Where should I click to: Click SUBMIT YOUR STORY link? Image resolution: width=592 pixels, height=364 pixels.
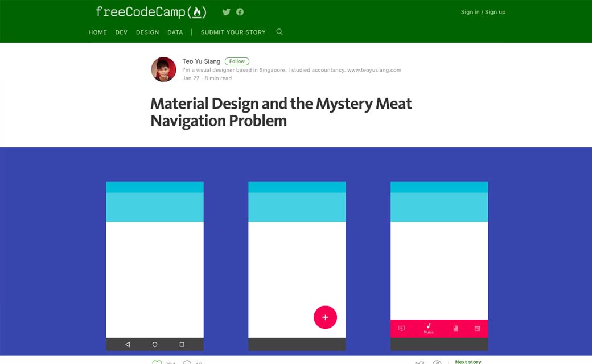pos(233,32)
